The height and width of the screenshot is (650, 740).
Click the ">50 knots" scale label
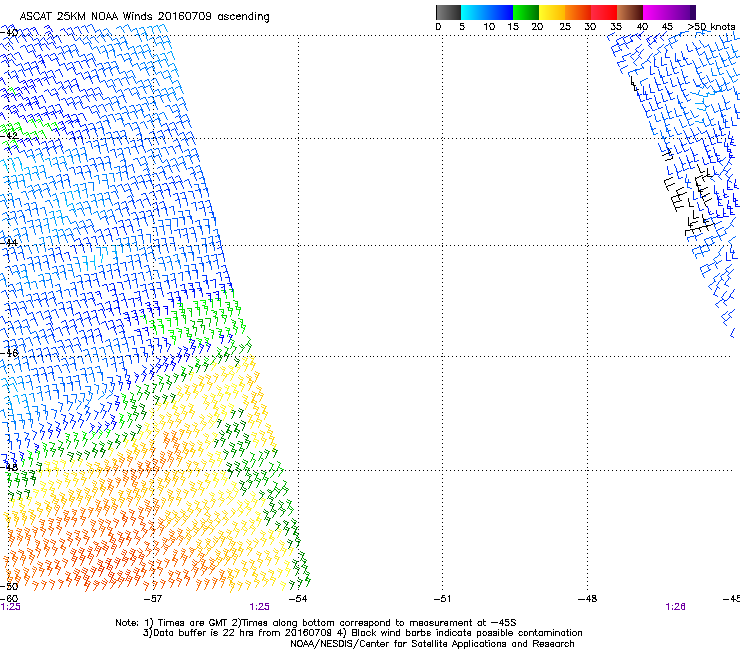[711, 27]
